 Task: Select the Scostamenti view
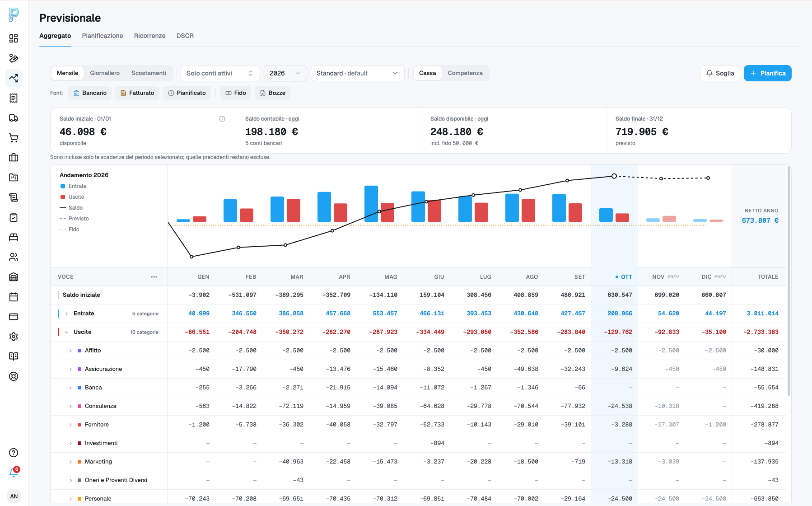[x=149, y=73]
